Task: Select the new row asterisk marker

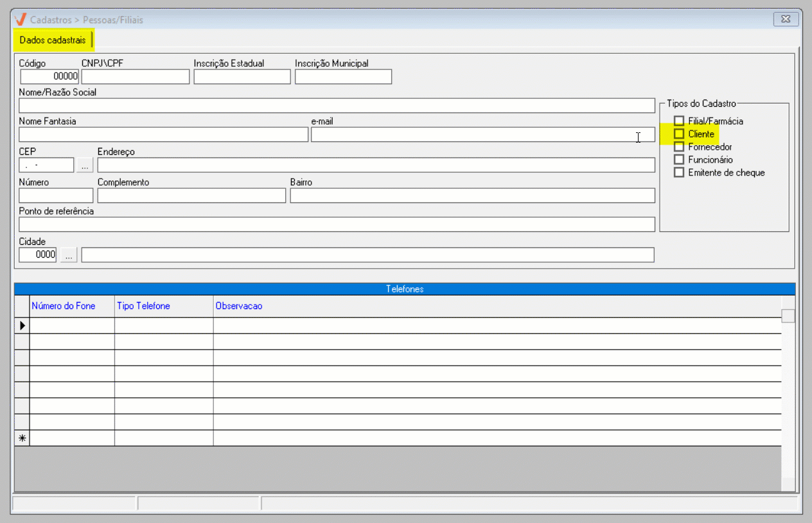Action: (22, 438)
